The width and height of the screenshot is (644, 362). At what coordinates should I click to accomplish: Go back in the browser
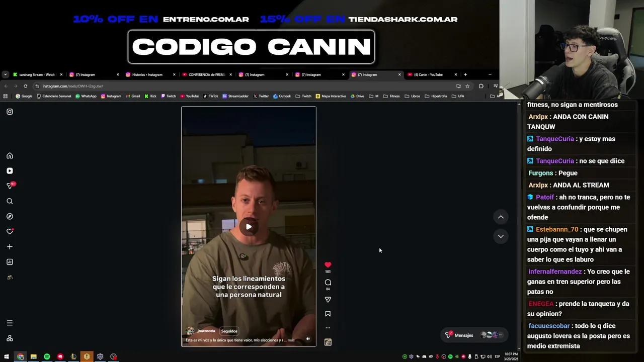click(x=6, y=86)
